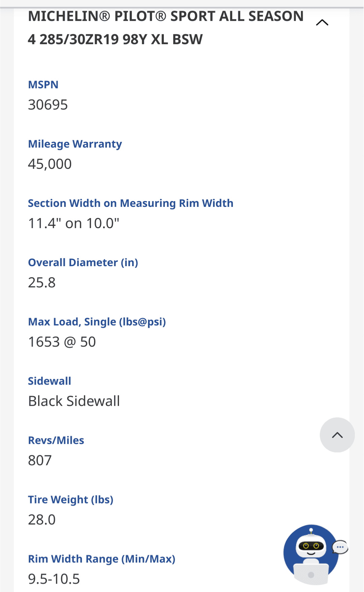
Task: Click the Tire Weight (lbs) label
Action: coord(70,500)
